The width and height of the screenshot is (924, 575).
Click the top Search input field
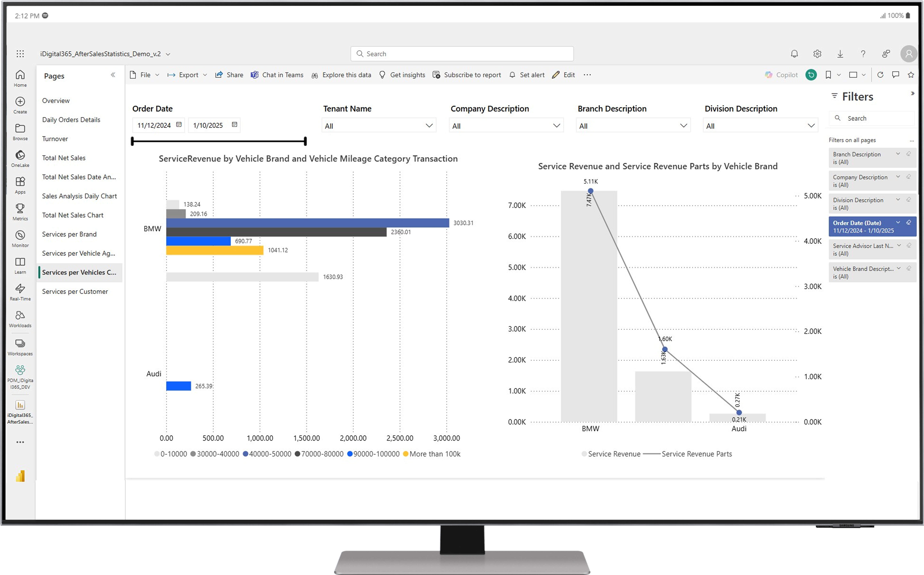(x=462, y=54)
